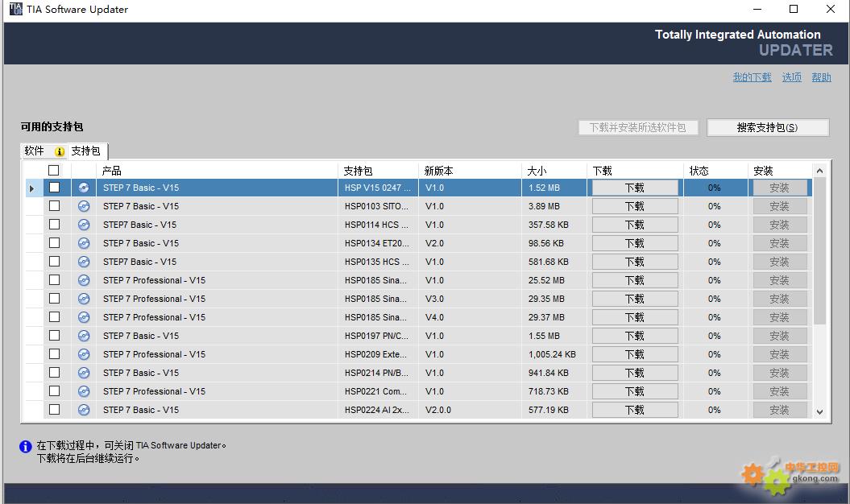Click update icon for HSP V15 0247 row
The width and height of the screenshot is (850, 504).
(84, 188)
